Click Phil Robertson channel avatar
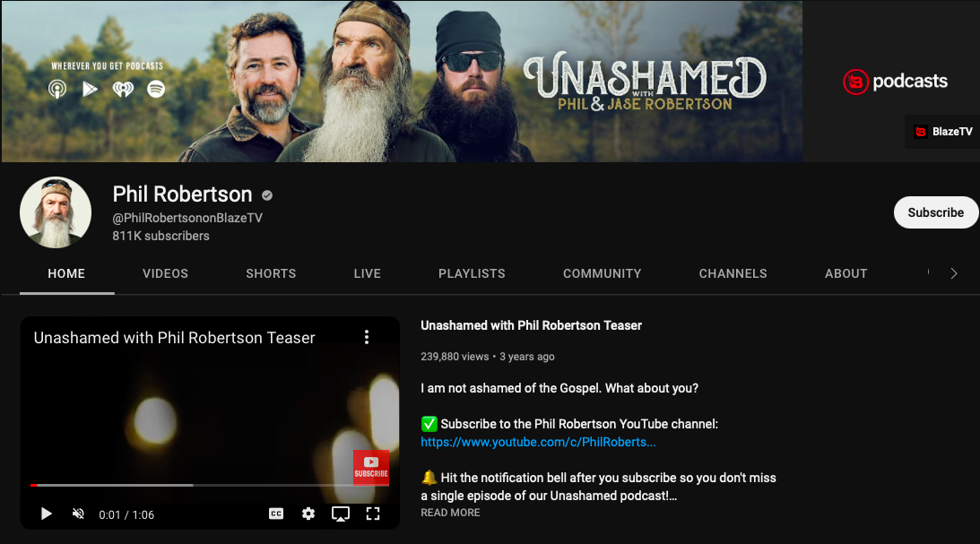 point(56,212)
